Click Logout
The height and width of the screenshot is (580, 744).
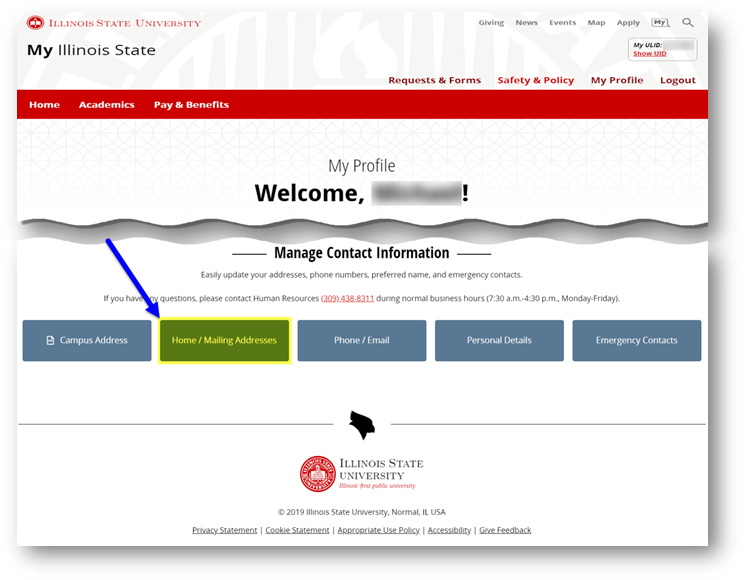point(678,80)
